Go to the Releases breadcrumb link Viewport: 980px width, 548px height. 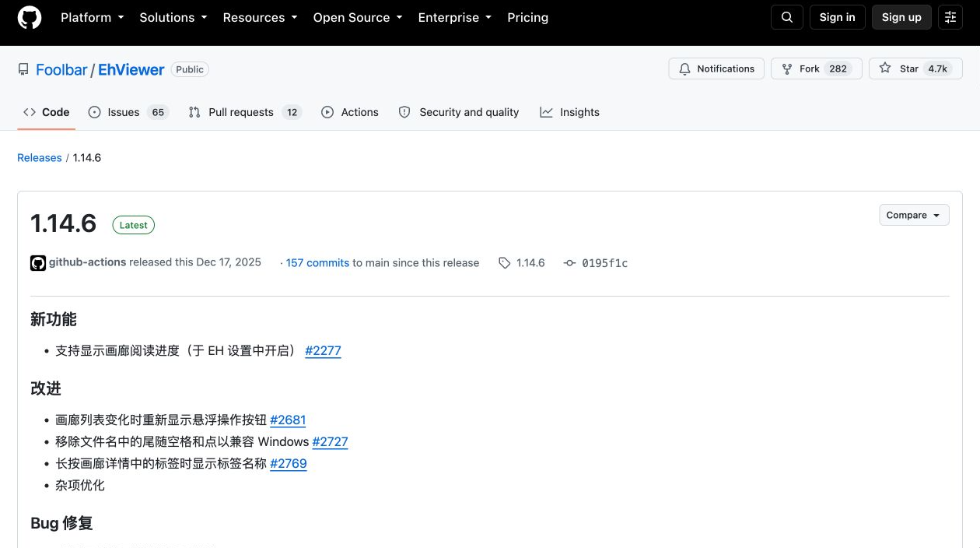click(x=40, y=157)
